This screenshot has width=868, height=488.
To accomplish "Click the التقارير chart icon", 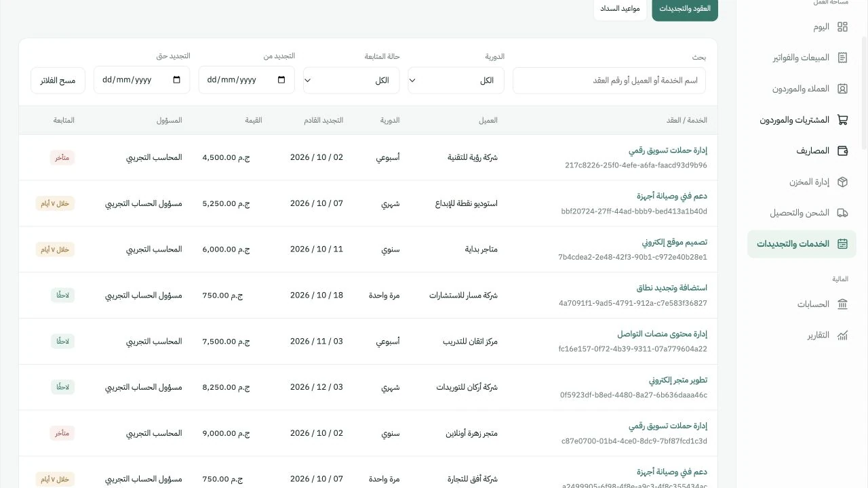I will pyautogui.click(x=842, y=335).
